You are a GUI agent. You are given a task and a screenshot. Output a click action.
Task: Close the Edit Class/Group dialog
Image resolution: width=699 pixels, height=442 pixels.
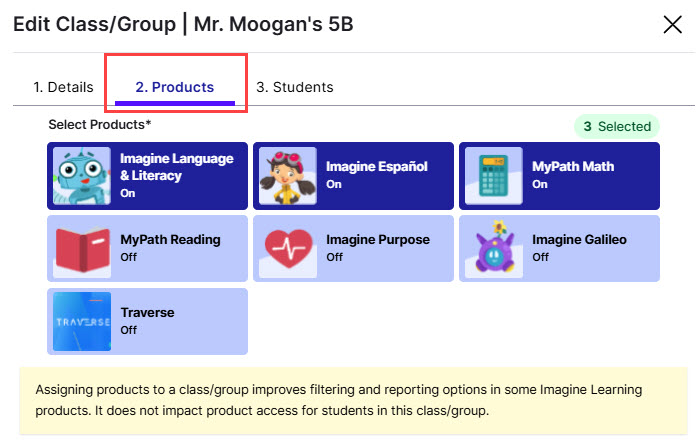pyautogui.click(x=672, y=25)
